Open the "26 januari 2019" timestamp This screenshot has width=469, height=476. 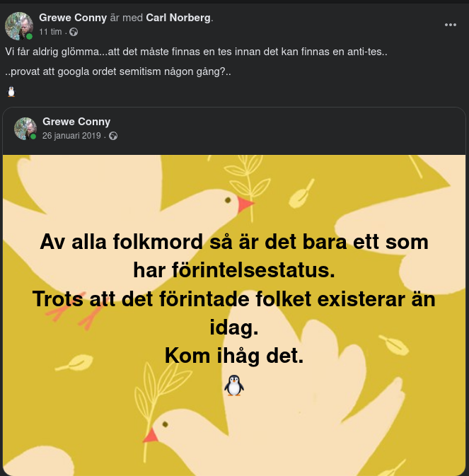tap(71, 136)
